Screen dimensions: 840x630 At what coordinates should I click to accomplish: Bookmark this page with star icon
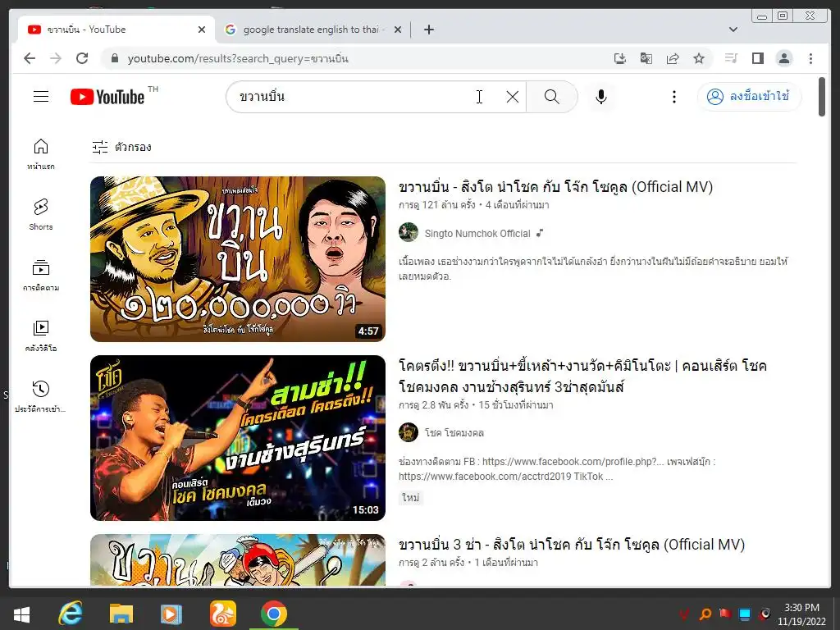pyautogui.click(x=699, y=58)
